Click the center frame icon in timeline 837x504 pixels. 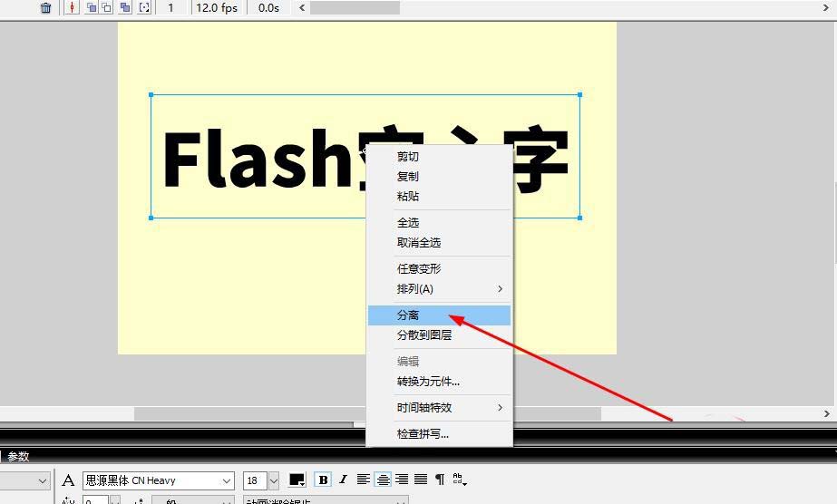coord(72,7)
